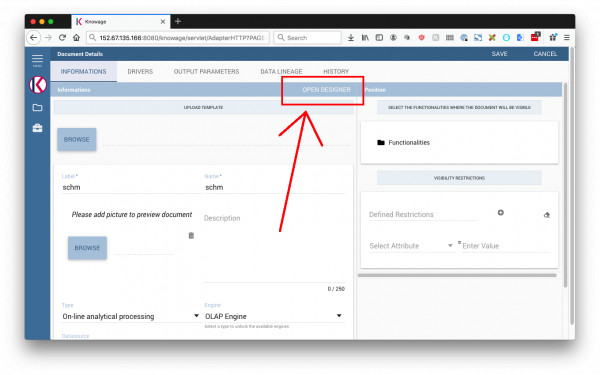Image resolution: width=600 pixels, height=375 pixels.
Task: Click the page vertical scrollbar
Action: pyautogui.click(x=572, y=186)
